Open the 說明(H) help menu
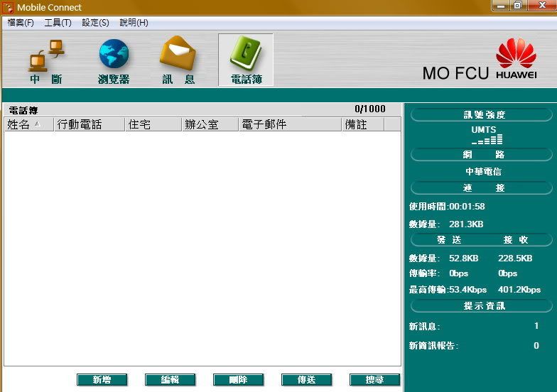 tap(134, 23)
